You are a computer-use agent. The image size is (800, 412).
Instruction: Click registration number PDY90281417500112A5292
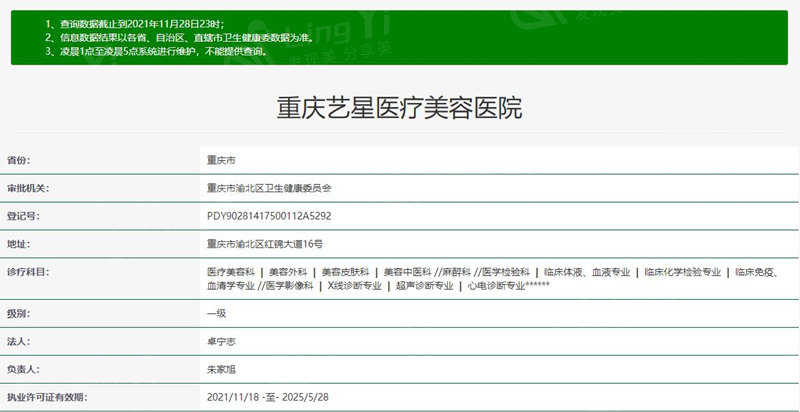click(269, 216)
